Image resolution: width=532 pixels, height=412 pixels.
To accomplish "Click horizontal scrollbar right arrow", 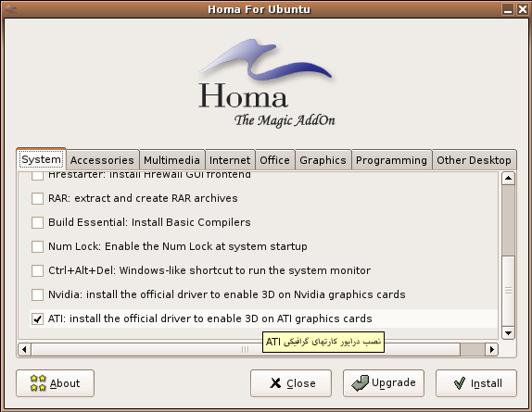I will pos(491,349).
